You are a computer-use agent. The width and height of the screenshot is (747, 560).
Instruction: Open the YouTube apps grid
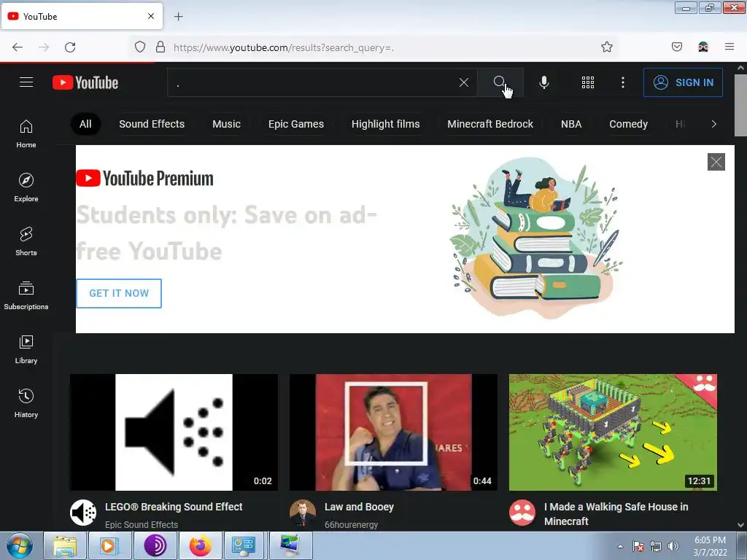[x=587, y=82]
